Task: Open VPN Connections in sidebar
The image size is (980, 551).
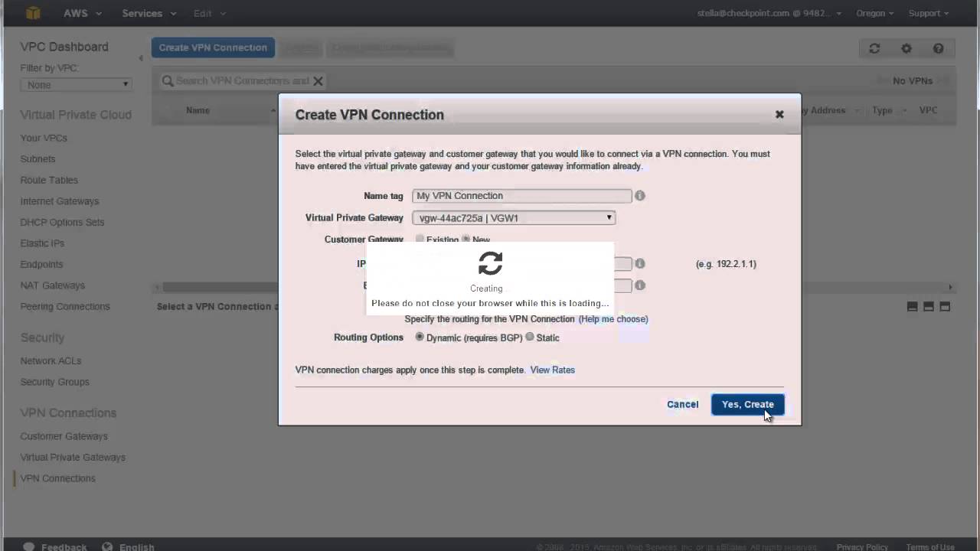Action: coord(58,478)
